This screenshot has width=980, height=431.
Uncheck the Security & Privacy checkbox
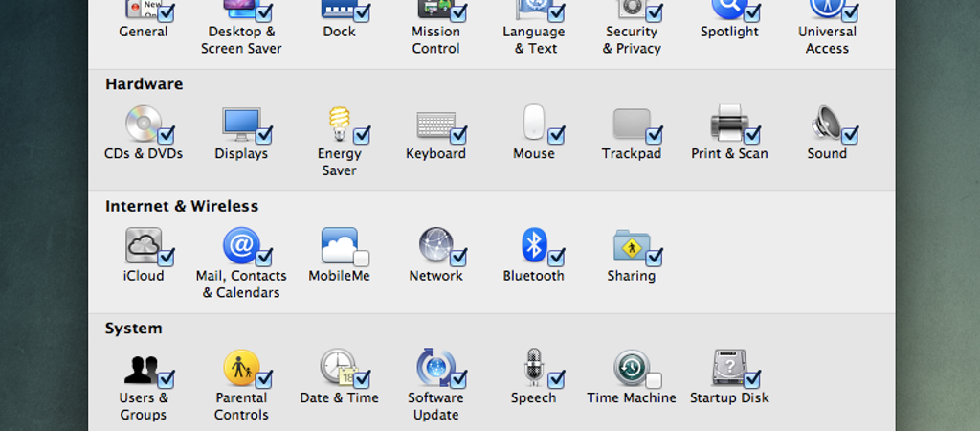click(x=654, y=12)
